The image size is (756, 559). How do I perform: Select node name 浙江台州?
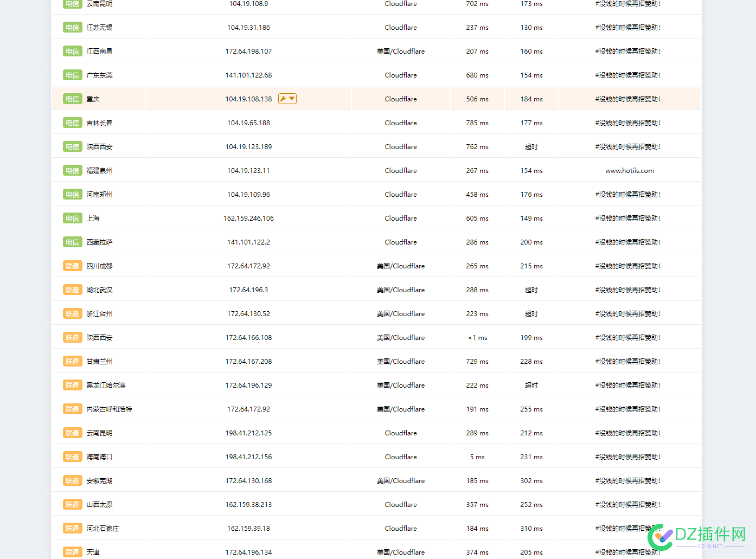click(100, 314)
